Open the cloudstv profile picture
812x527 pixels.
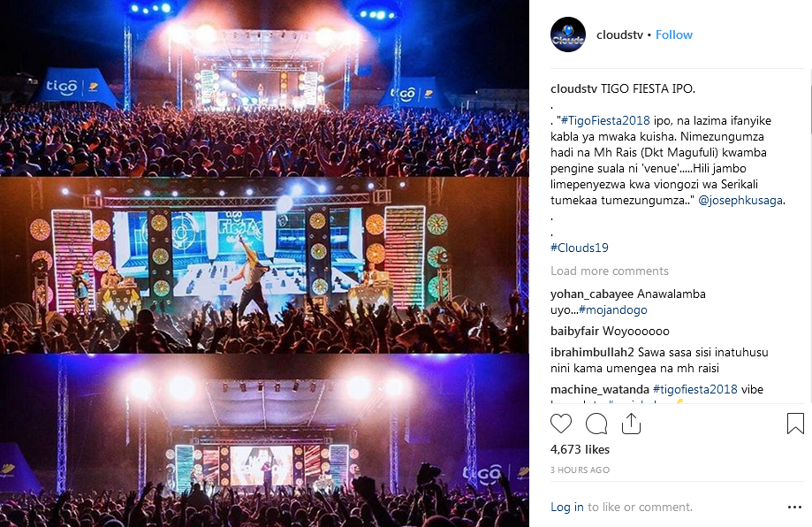tap(568, 34)
